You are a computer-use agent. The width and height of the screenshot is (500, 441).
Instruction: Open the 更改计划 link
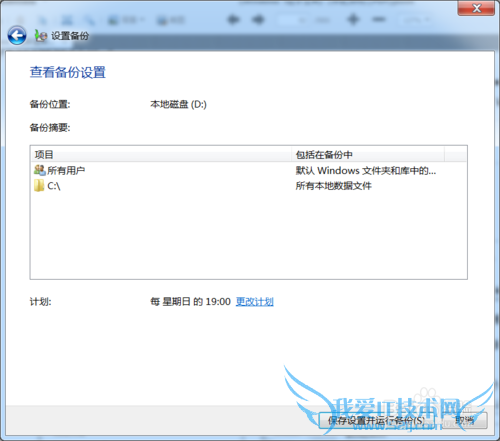255,302
